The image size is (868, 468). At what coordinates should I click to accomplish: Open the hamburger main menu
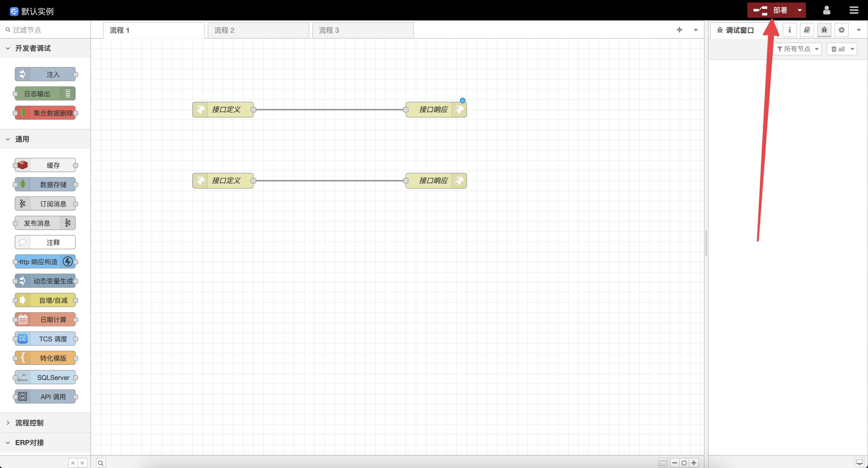(854, 10)
